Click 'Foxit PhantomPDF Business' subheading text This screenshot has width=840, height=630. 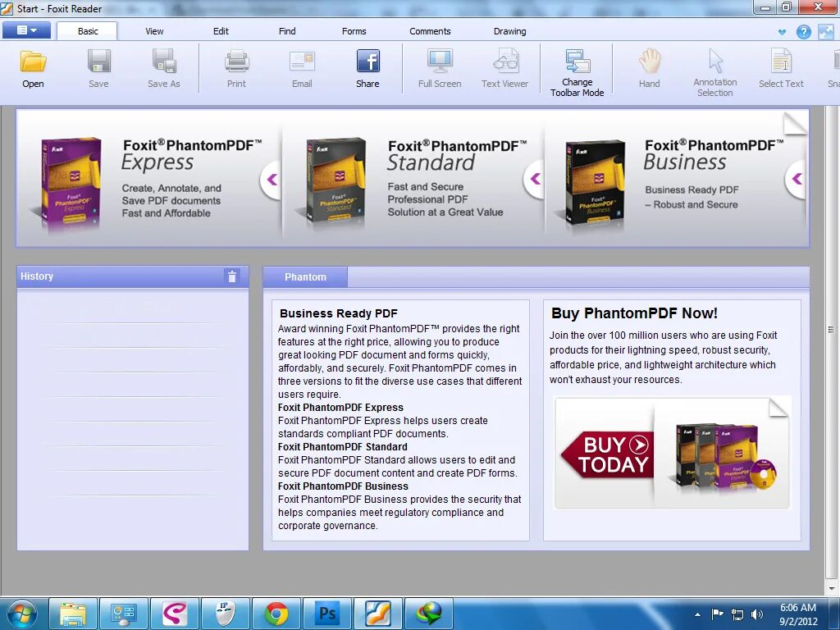[343, 486]
